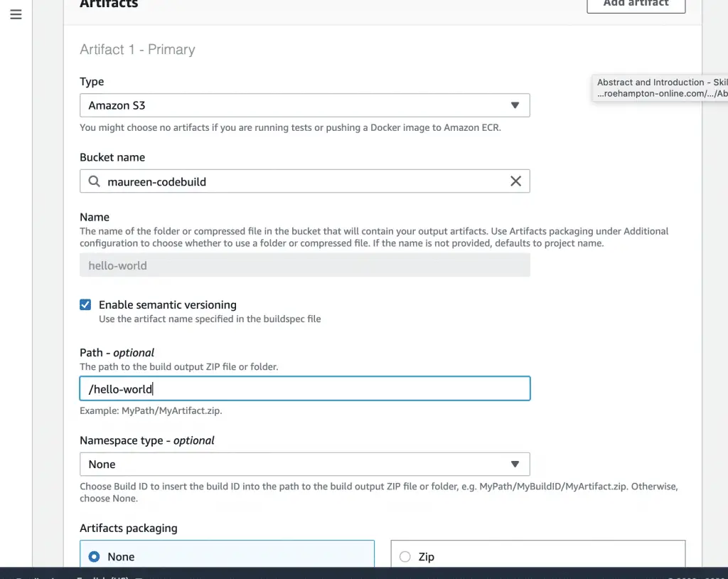Click the 'Artifact 1 - Primary' heading
728x579 pixels.
[x=137, y=49]
